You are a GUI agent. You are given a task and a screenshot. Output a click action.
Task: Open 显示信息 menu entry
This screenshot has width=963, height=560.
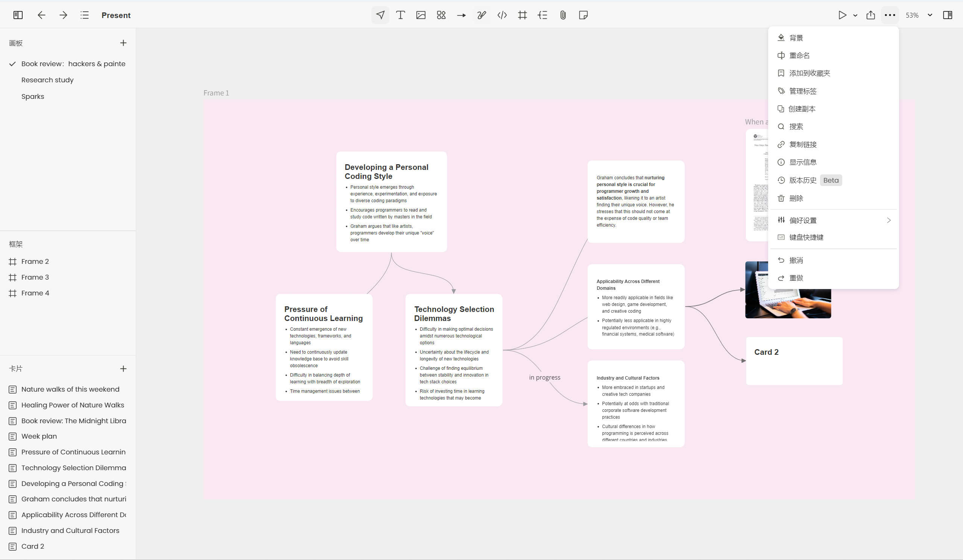coord(833,162)
